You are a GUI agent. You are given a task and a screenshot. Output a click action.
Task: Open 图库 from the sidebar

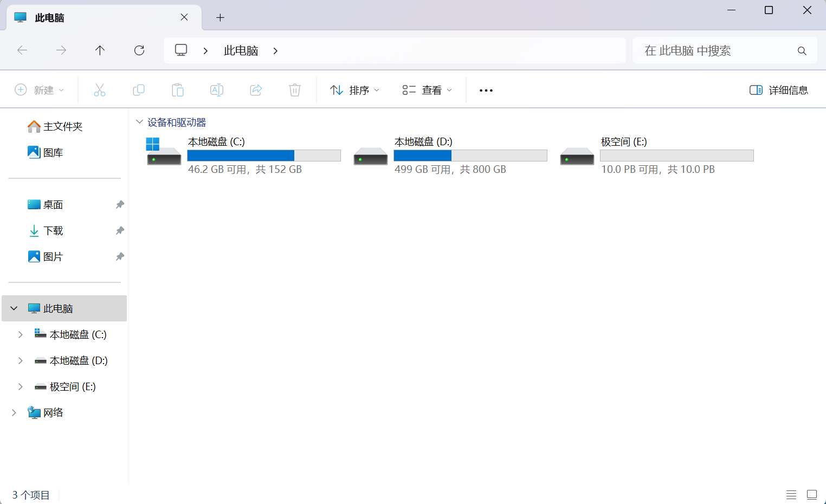pos(52,152)
